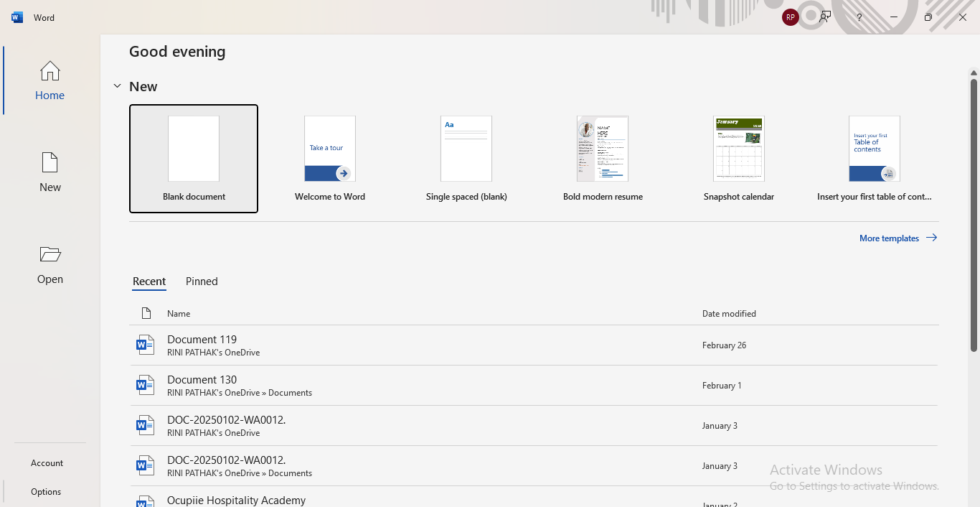980x507 pixels.
Task: Select the Bold modern resume template
Action: coord(603,159)
